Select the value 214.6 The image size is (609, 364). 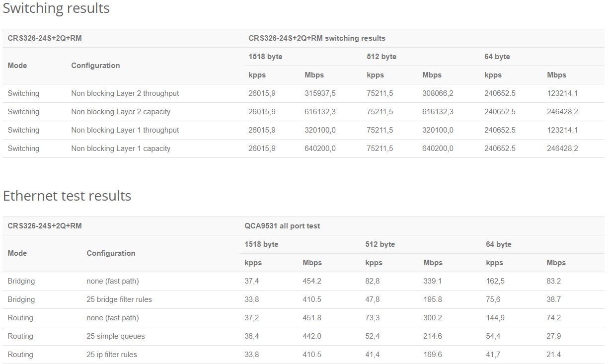tap(433, 336)
